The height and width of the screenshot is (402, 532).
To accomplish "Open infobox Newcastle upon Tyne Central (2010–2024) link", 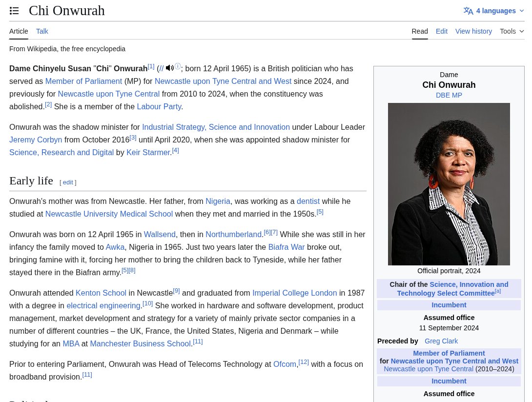I will 429,369.
